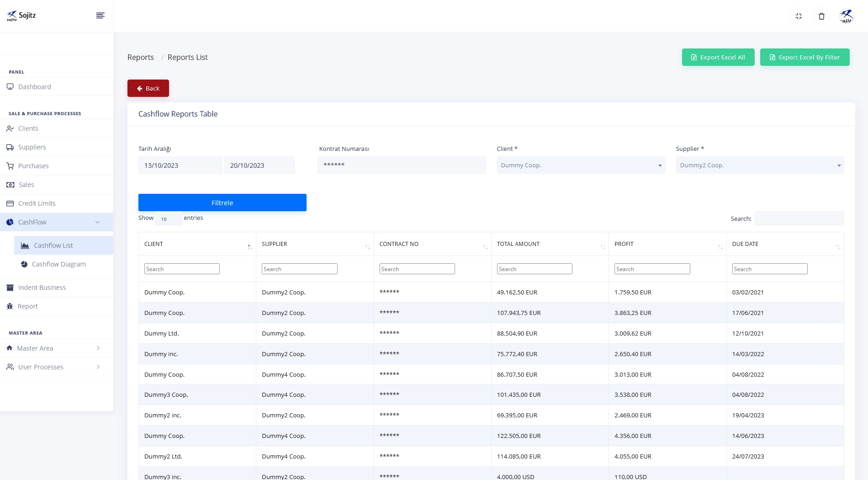Go to Clients in the sidebar
This screenshot has width=868, height=480.
pos(57,128)
